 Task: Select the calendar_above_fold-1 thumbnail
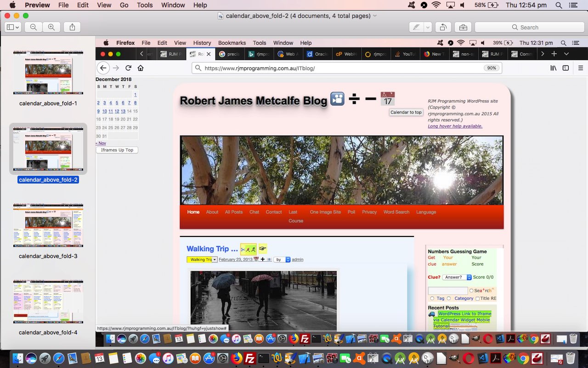point(48,73)
